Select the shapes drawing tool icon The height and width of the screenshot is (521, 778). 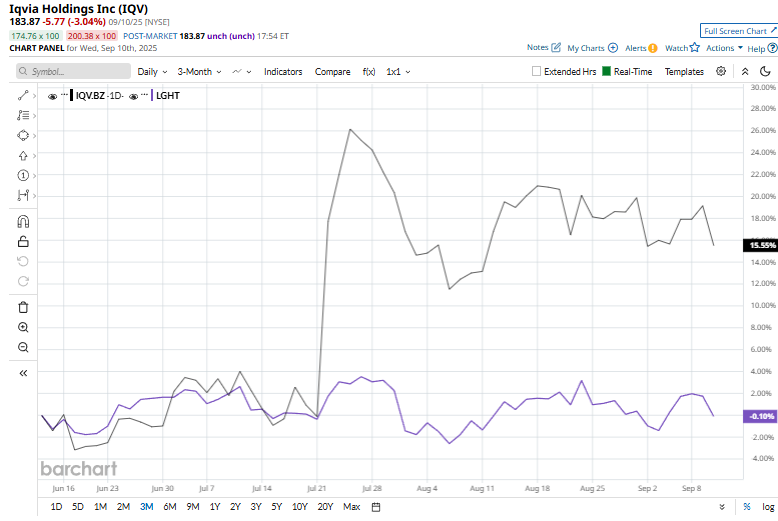(x=23, y=135)
